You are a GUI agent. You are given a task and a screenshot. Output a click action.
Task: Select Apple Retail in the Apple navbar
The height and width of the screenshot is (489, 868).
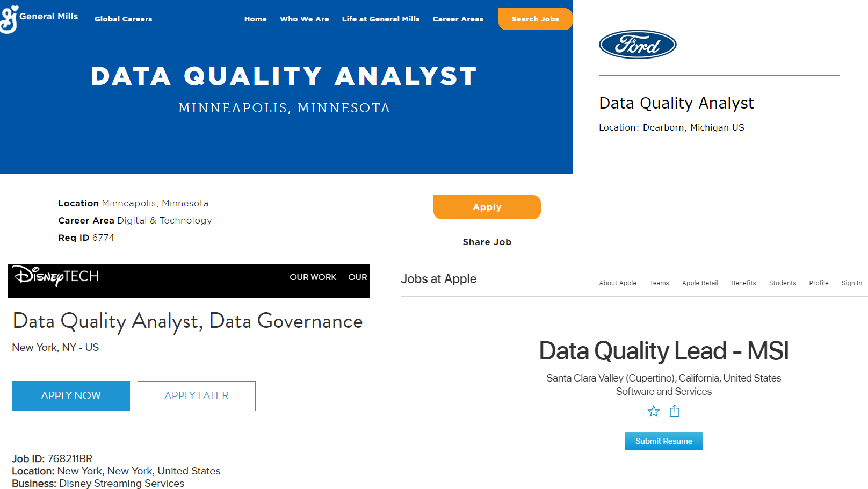pos(700,283)
